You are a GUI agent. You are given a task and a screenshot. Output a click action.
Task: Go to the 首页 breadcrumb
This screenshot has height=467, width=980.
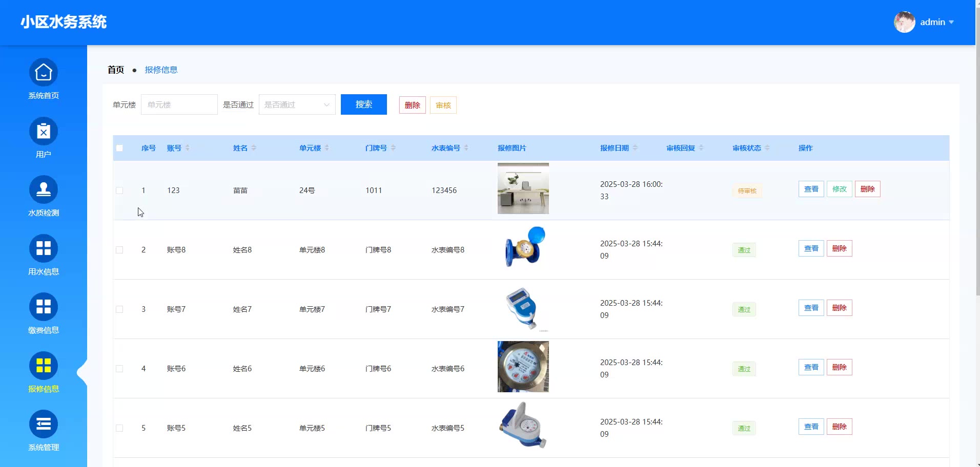[x=116, y=70]
